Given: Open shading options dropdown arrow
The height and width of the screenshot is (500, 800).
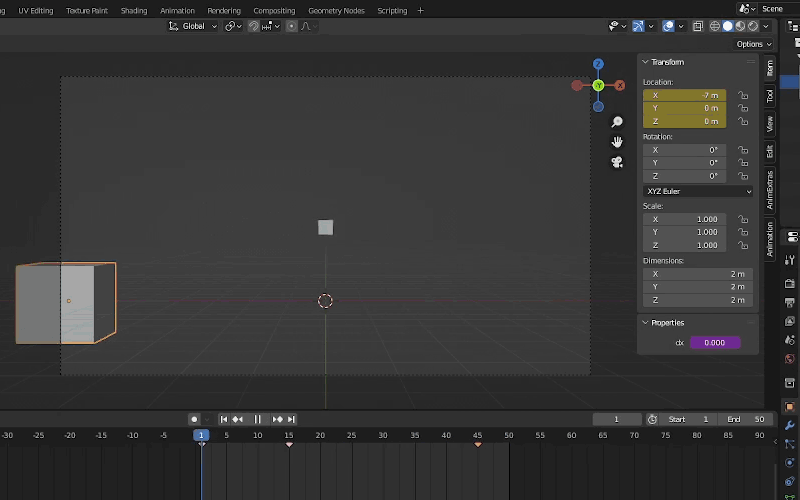Looking at the screenshot, I should pyautogui.click(x=766, y=26).
